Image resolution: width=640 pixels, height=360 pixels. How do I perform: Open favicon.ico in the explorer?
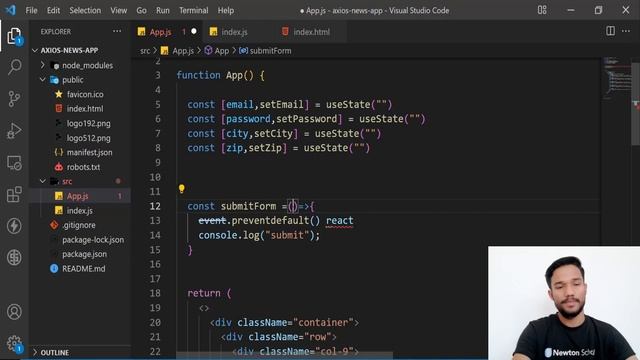click(85, 94)
